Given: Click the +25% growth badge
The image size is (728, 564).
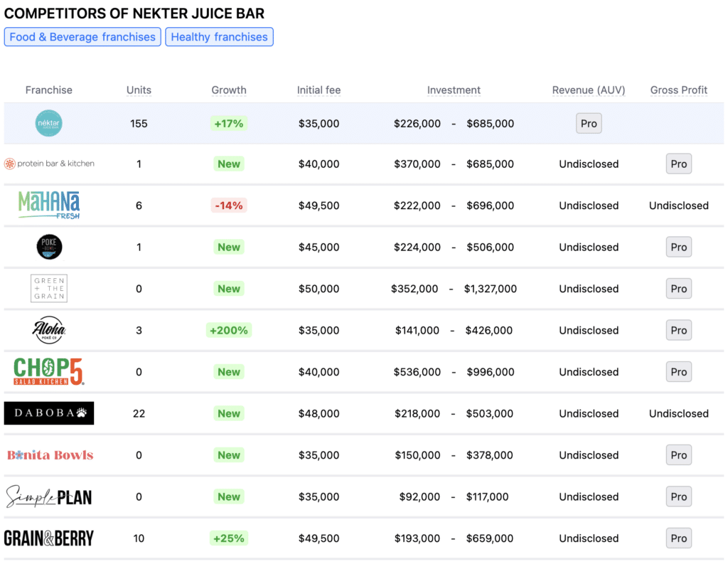Looking at the screenshot, I should click(229, 538).
